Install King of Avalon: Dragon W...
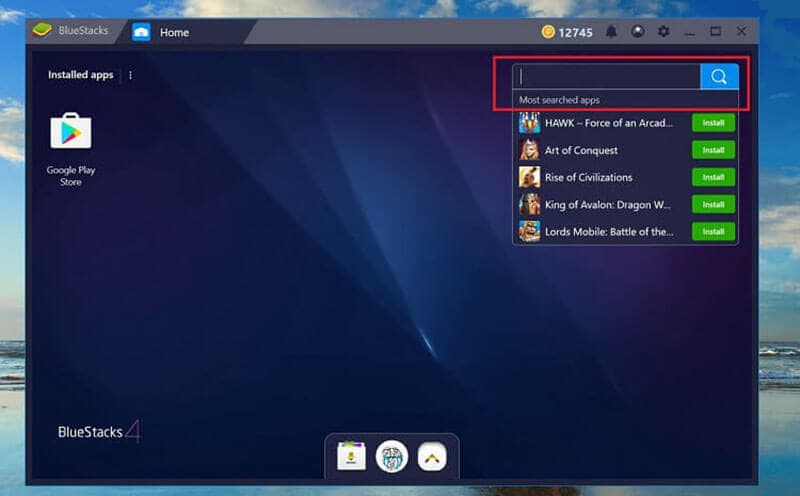The image size is (800, 496). (x=713, y=204)
